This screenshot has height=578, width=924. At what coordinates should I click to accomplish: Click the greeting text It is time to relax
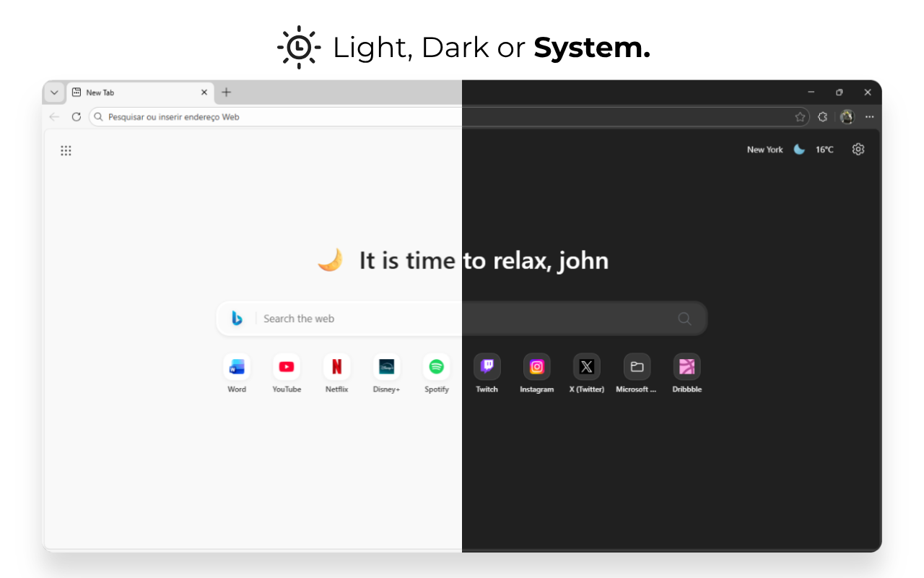pos(484,260)
